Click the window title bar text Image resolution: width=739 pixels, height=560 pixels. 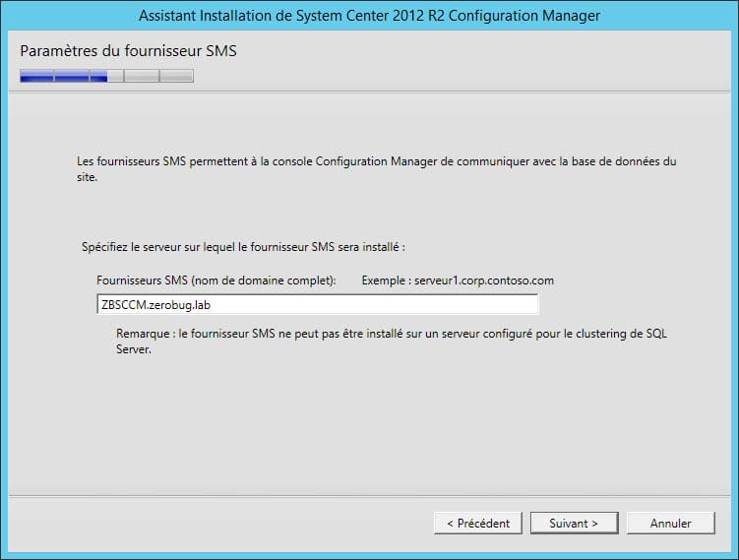click(x=369, y=16)
